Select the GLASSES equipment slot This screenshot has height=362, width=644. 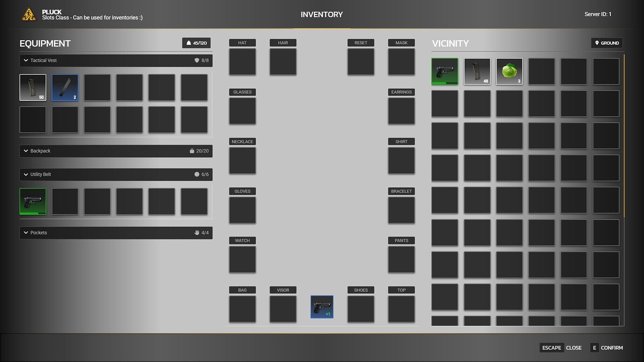click(x=242, y=111)
